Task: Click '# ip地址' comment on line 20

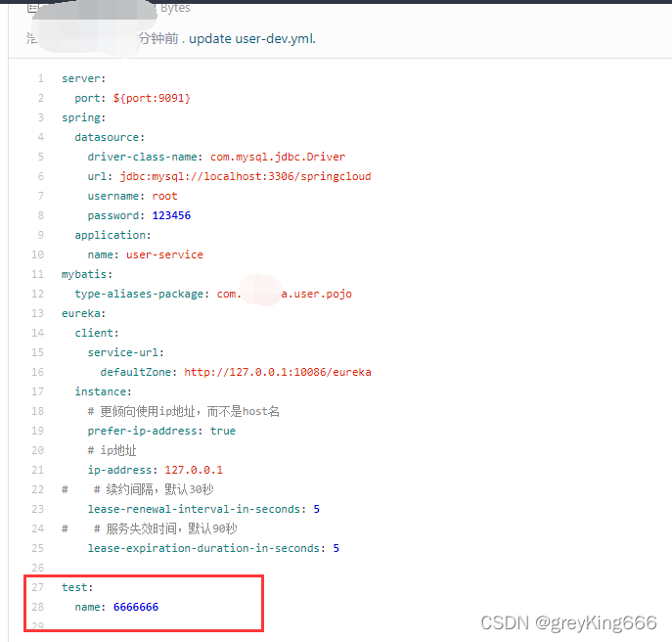Action: pyautogui.click(x=112, y=450)
